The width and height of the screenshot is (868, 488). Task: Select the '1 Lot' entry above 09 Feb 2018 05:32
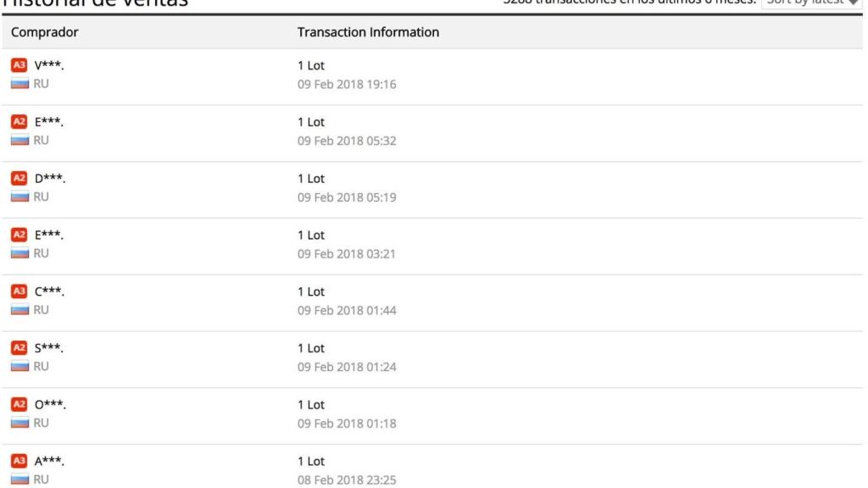coord(310,122)
